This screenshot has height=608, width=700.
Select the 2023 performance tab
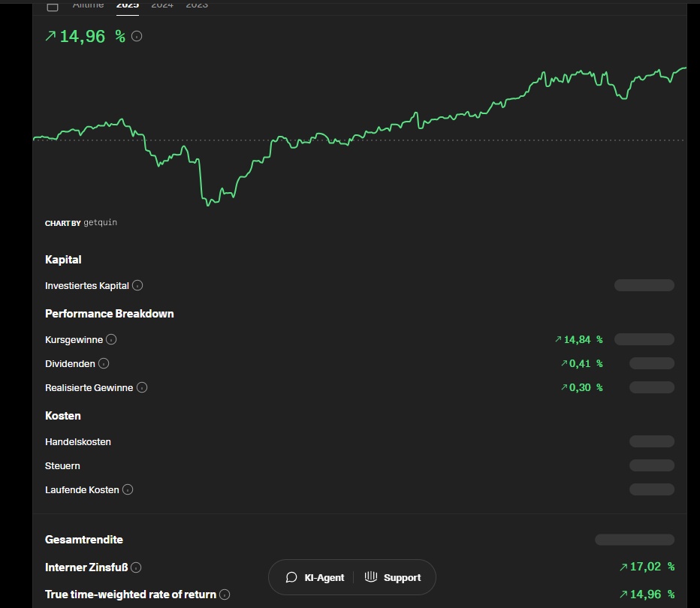(x=197, y=5)
